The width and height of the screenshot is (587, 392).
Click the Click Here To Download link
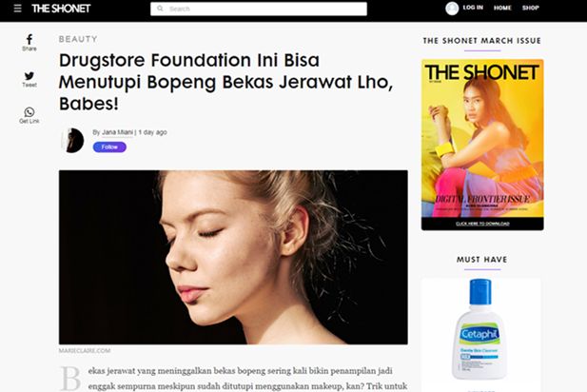(x=482, y=224)
